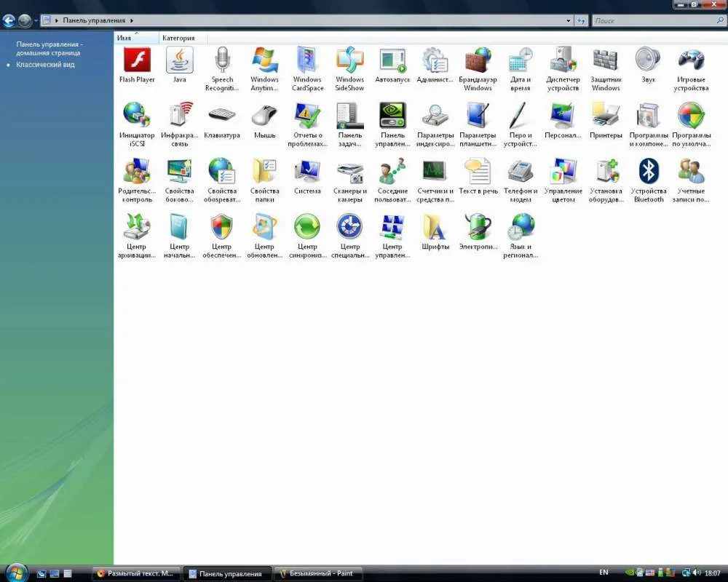Open Диспетчер устройств icon
The width and height of the screenshot is (728, 582).
563,68
